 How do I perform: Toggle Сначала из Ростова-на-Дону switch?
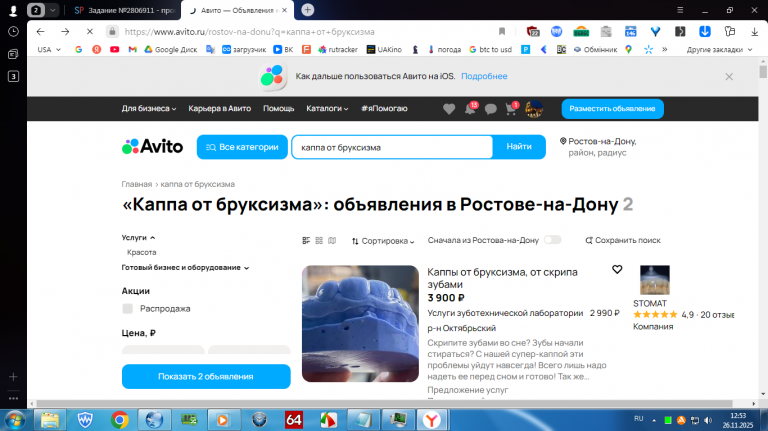[552, 240]
